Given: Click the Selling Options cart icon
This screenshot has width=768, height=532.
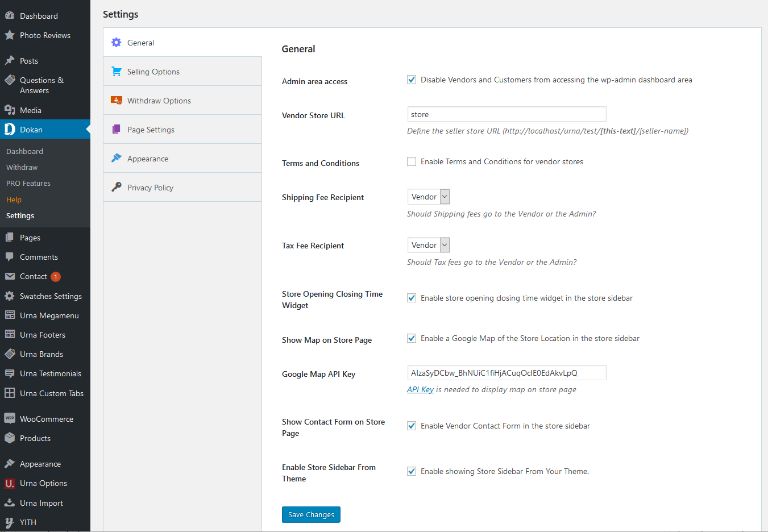Looking at the screenshot, I should 117,72.
